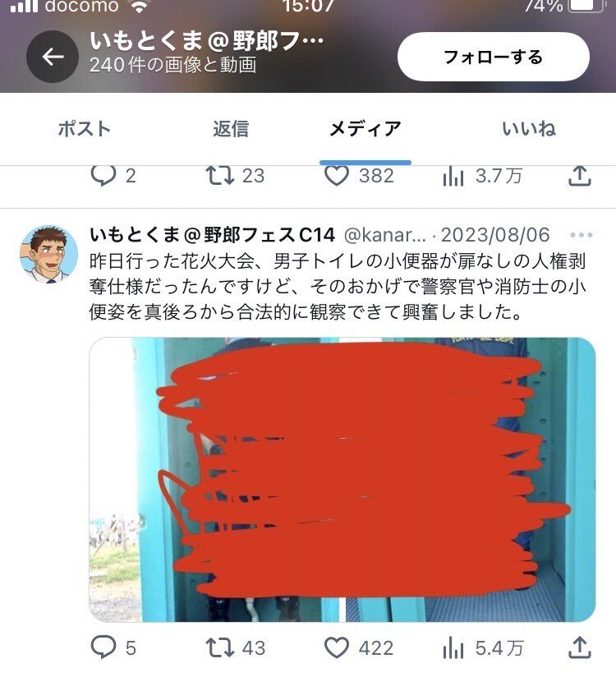Share the upper post via share icon
The height and width of the screenshot is (677, 616).
coord(579,176)
